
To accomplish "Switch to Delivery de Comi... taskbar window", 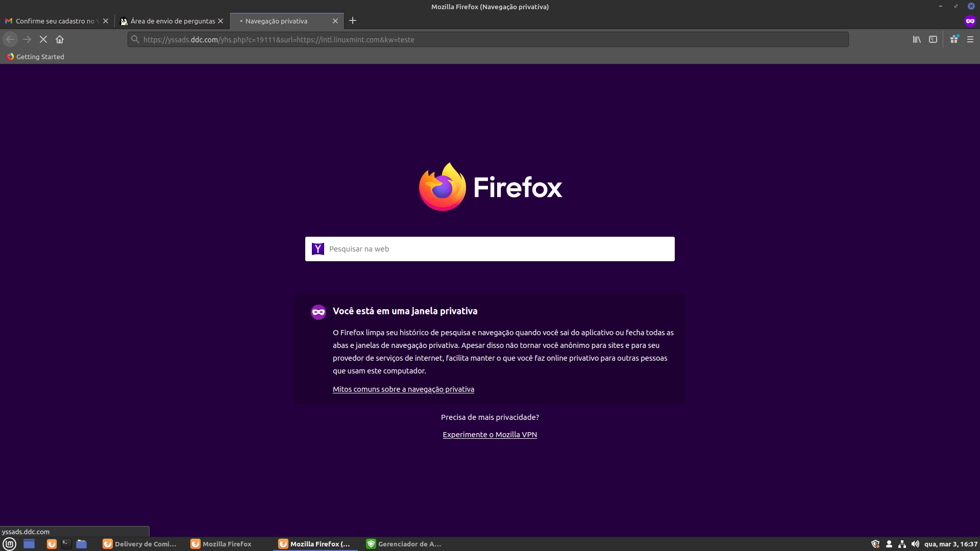I will 140,544.
